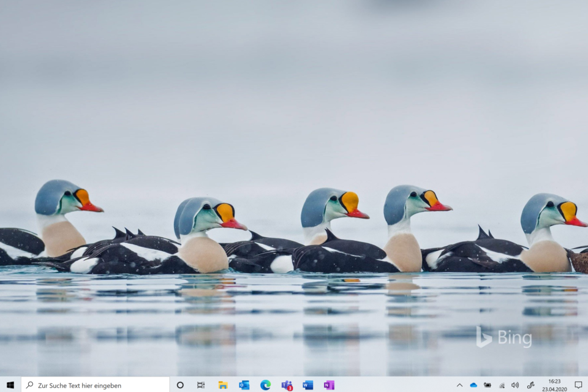Viewport: 588px width, 392px height.
Task: Click the pen/ink workspace tray icon
Action: [x=530, y=385]
